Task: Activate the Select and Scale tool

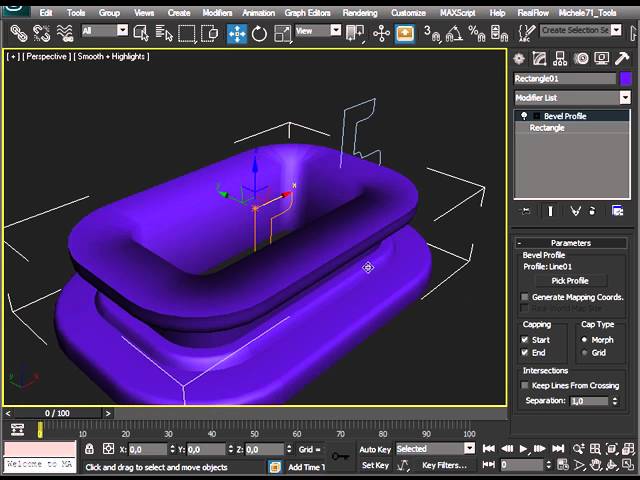Action: tap(282, 33)
